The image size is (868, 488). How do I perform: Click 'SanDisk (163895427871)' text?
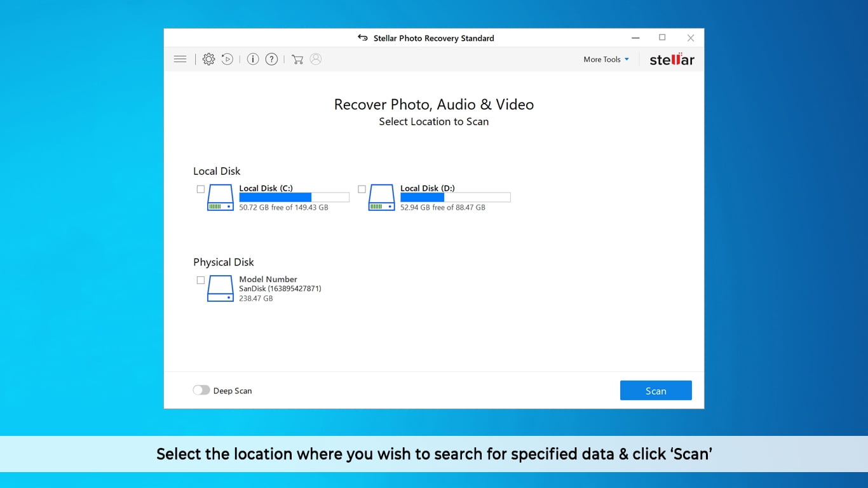(280, 288)
